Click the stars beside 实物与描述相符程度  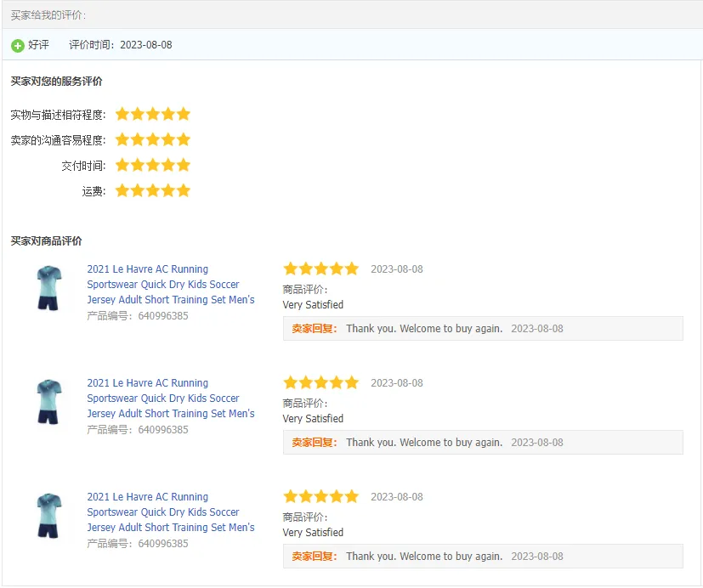[153, 114]
